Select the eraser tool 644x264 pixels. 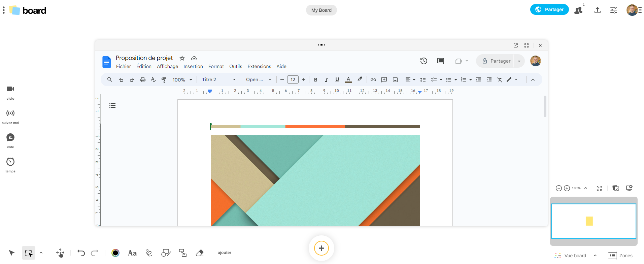coord(200,253)
